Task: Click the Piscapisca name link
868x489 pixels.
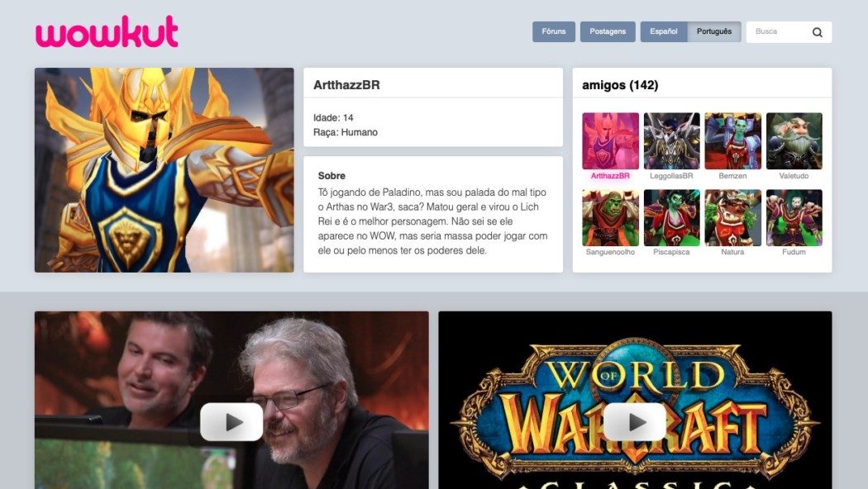Action: click(x=671, y=252)
